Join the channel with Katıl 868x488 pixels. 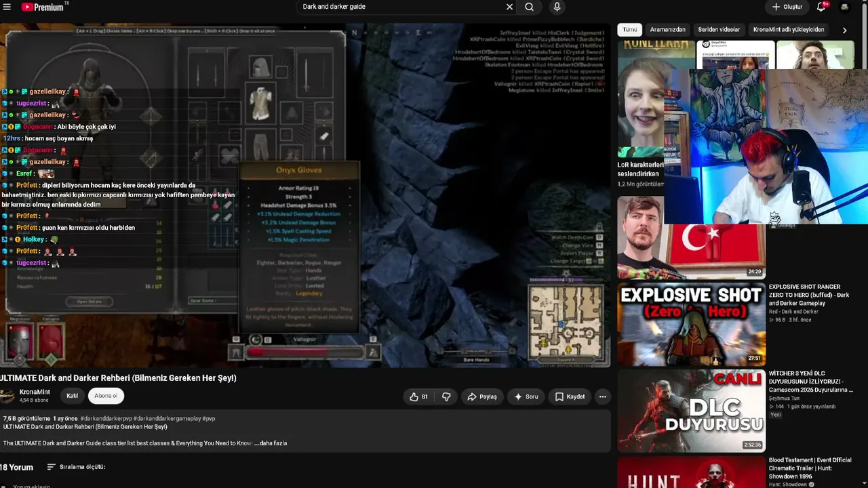72,396
